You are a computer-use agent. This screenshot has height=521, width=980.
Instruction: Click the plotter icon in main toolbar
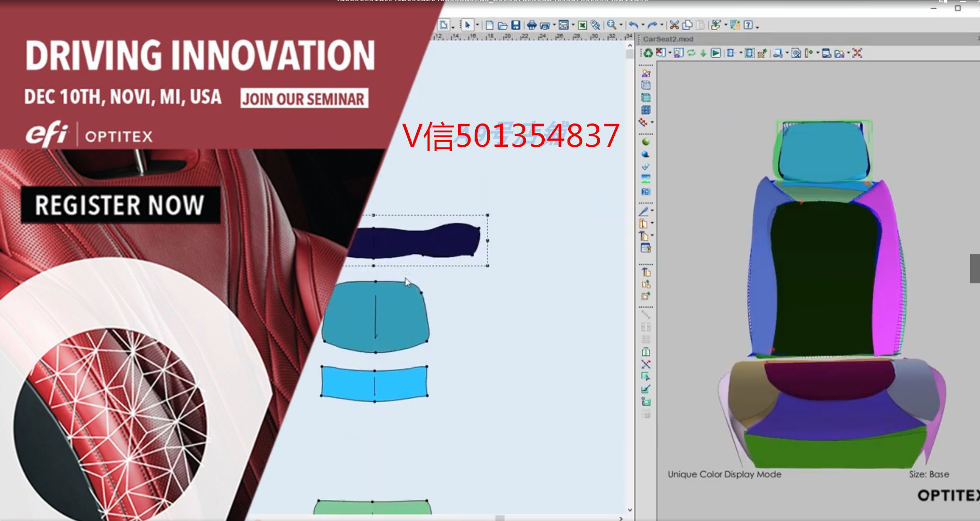point(545,25)
